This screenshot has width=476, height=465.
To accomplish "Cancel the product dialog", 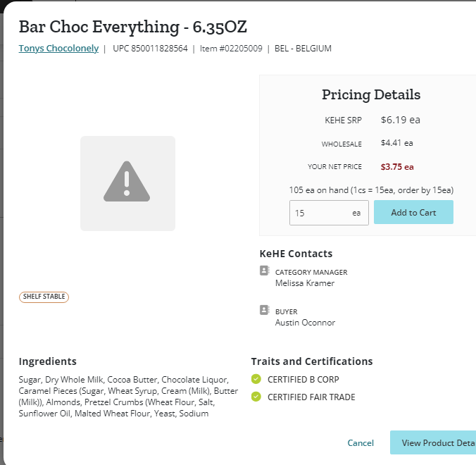I will pos(361,443).
